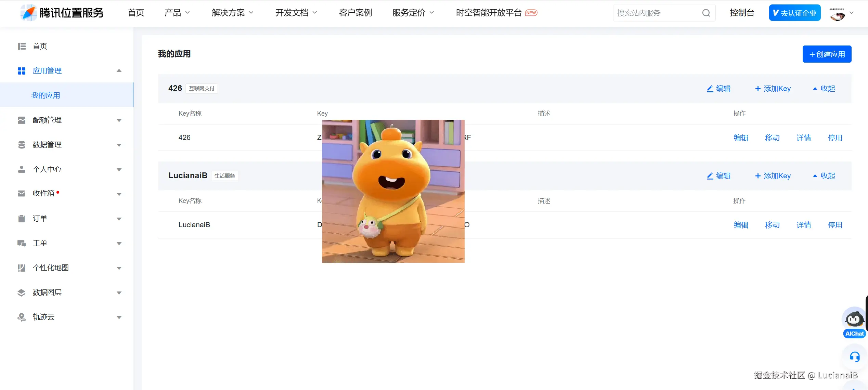Select the 订单 orders section
868x390 pixels.
pos(39,218)
